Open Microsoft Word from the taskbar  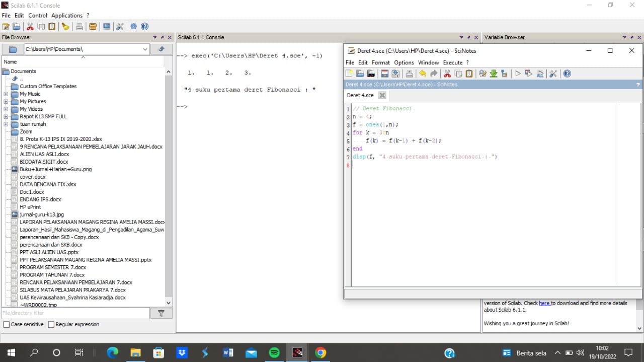click(x=228, y=353)
